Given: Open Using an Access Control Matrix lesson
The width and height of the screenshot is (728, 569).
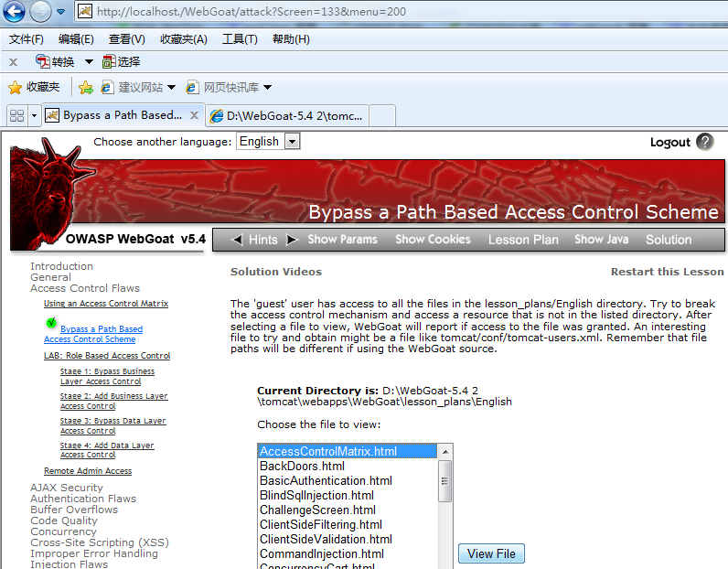Looking at the screenshot, I should pos(106,304).
